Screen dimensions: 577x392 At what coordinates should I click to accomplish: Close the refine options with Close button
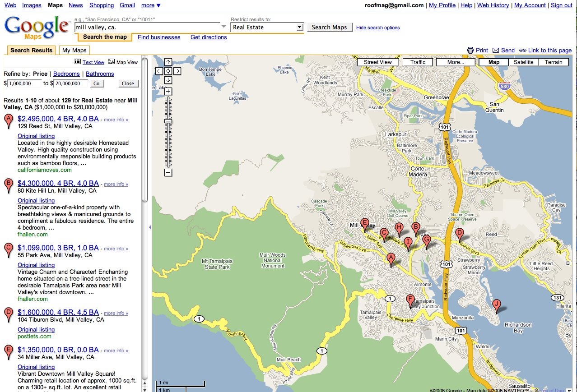click(128, 83)
